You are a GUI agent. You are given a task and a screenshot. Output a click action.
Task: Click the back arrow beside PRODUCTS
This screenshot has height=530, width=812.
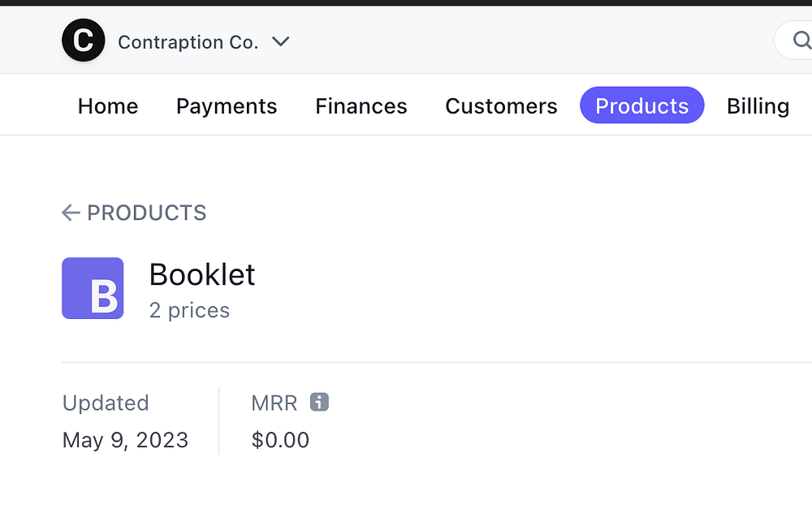point(71,213)
